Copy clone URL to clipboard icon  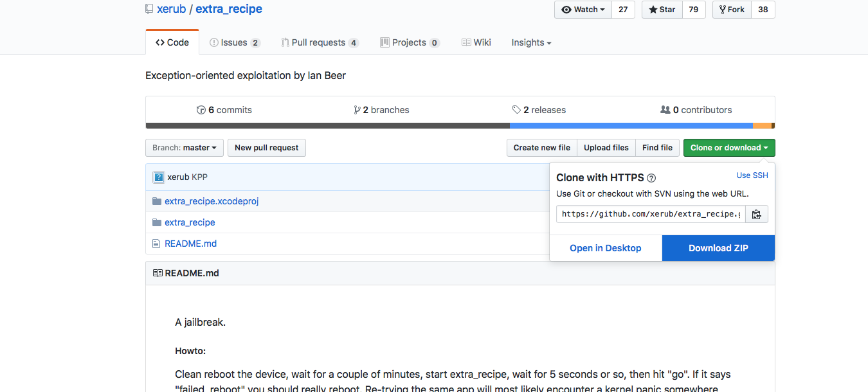[757, 214]
